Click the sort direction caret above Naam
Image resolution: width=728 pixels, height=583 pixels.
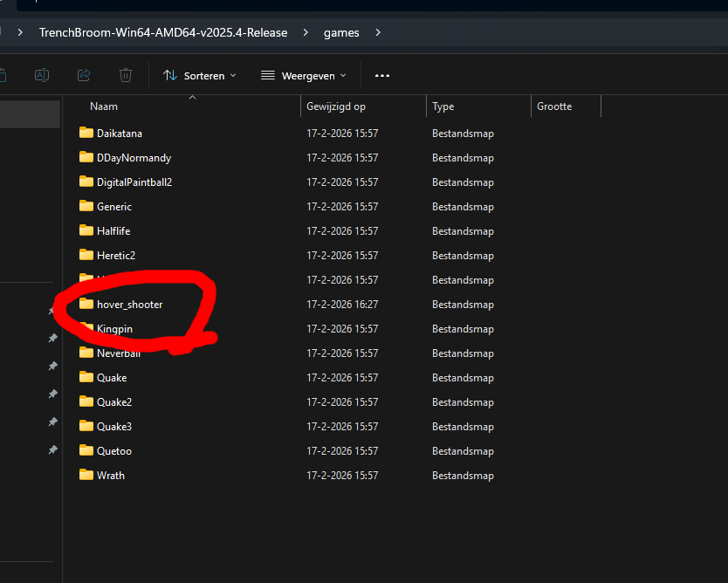(x=192, y=98)
